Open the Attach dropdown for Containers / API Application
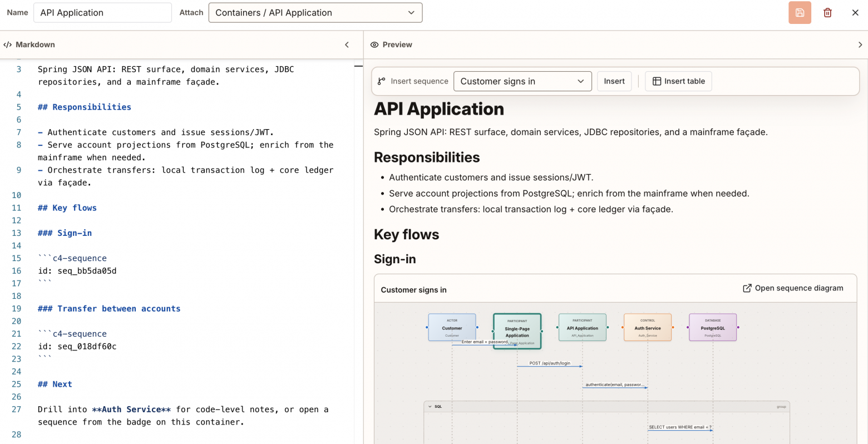 point(315,13)
